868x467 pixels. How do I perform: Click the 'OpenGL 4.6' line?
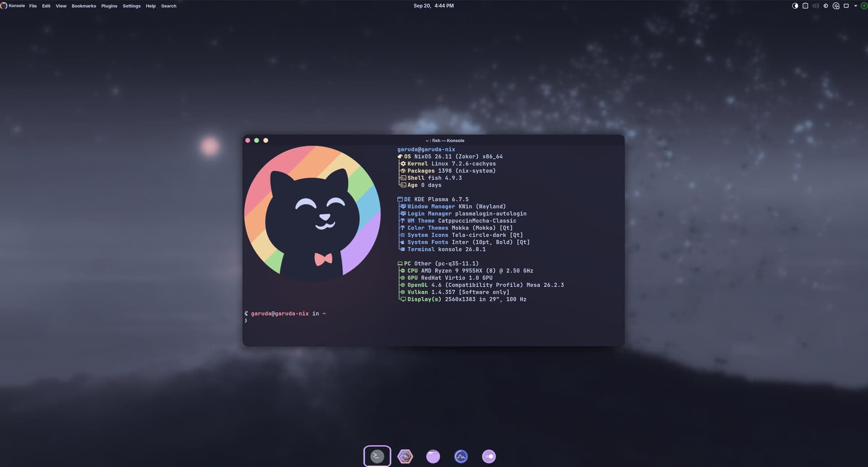pos(482,285)
